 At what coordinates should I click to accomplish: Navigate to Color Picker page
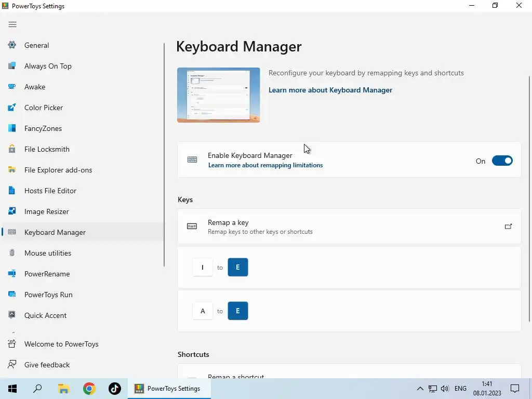pos(83,108)
